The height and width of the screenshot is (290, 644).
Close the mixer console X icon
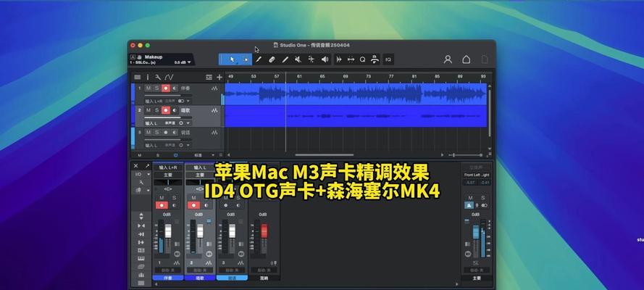coord(136,166)
